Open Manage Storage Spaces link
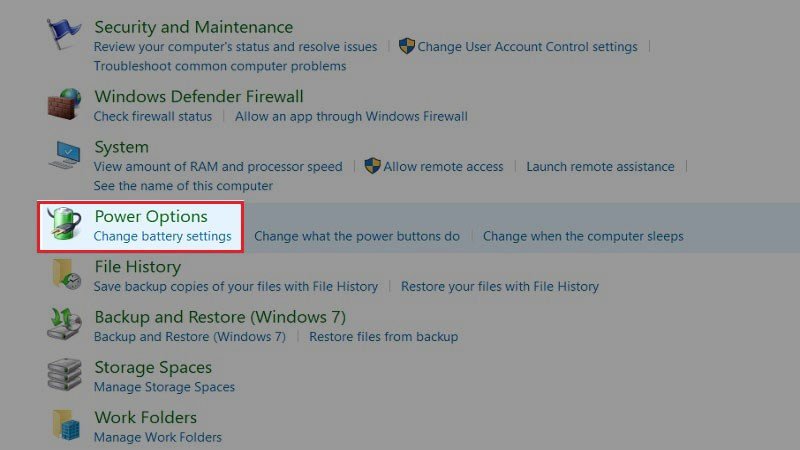This screenshot has width=800, height=450. [x=164, y=387]
